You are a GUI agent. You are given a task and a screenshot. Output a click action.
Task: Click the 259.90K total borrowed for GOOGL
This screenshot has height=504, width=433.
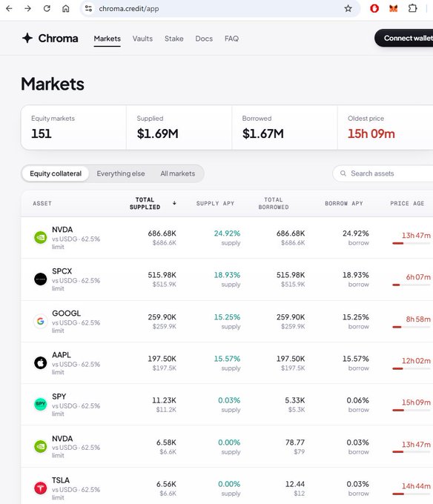291,317
